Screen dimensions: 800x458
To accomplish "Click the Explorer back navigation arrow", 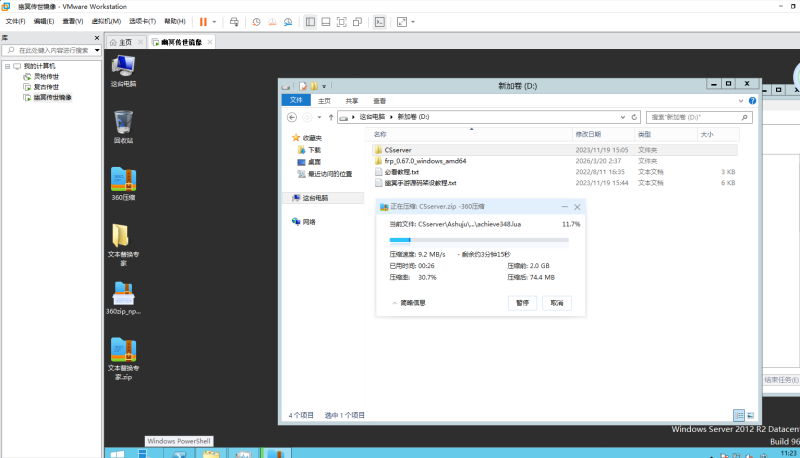I will click(x=292, y=117).
